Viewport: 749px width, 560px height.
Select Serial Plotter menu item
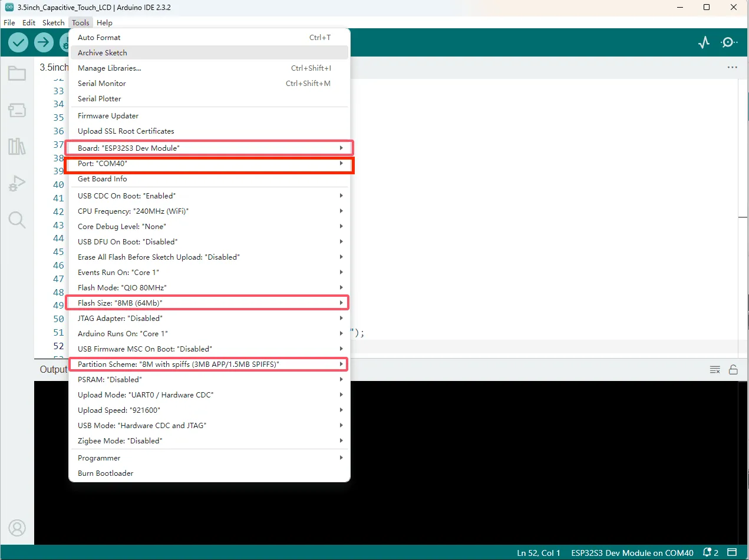pos(210,98)
